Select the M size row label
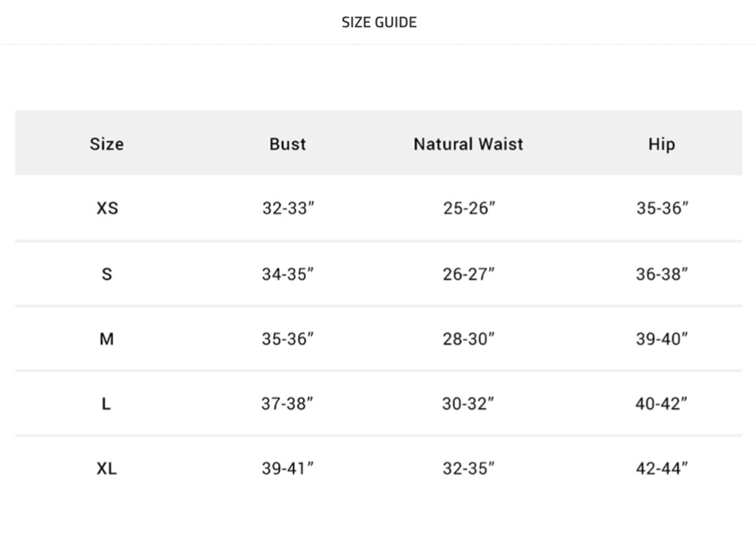756x534 pixels. click(107, 338)
